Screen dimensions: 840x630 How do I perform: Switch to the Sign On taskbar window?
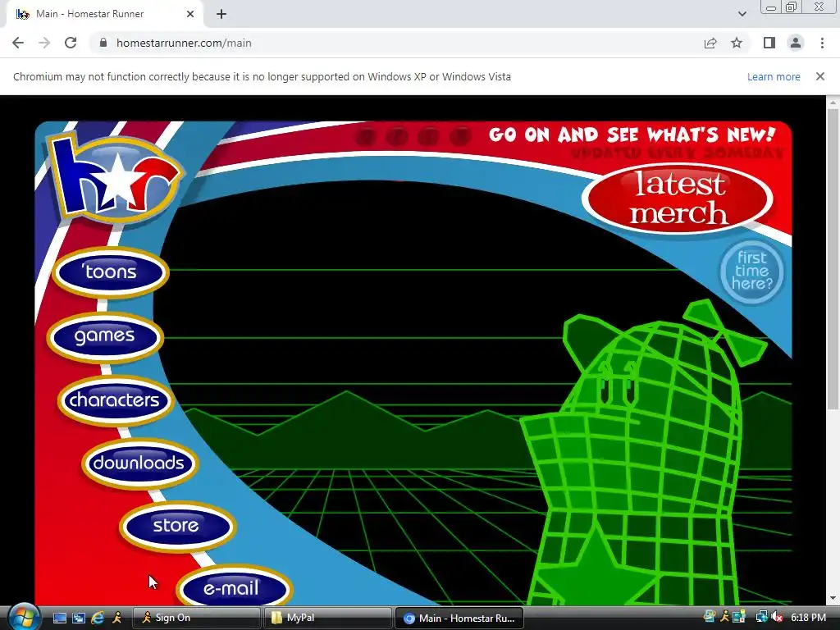[x=196, y=618]
